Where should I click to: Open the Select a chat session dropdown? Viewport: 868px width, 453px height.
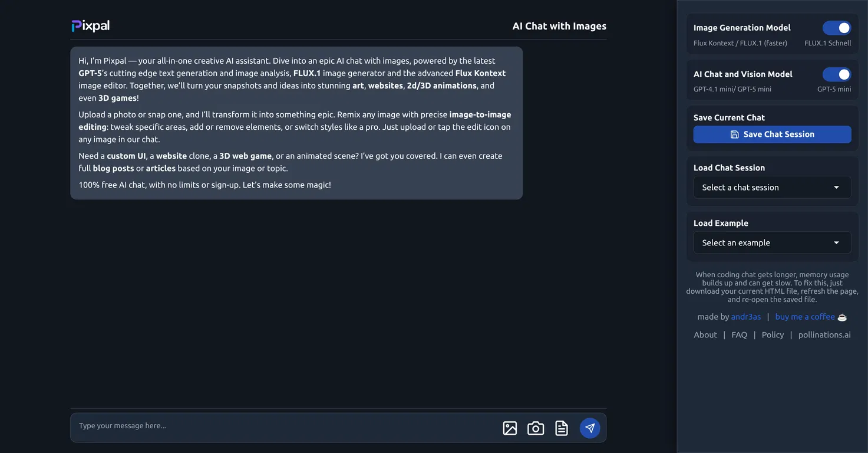[771, 188]
